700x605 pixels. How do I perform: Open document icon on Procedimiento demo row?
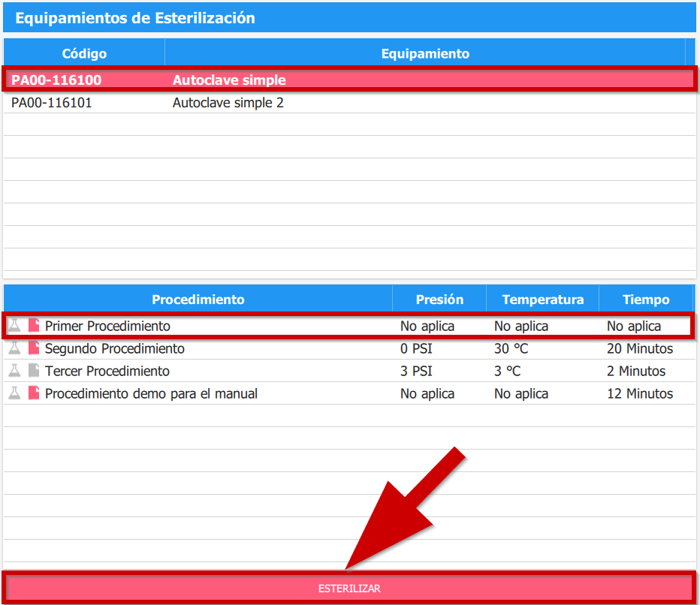[x=34, y=393]
